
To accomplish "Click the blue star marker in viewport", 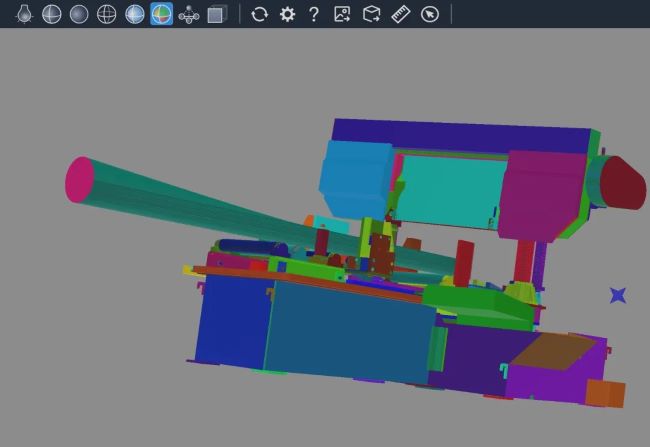I will tap(618, 295).
